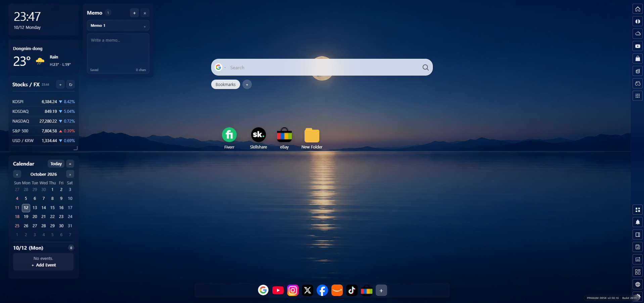The height and width of the screenshot is (303, 644).
Task: Launch TikTok from the bottom dock
Action: point(352,290)
